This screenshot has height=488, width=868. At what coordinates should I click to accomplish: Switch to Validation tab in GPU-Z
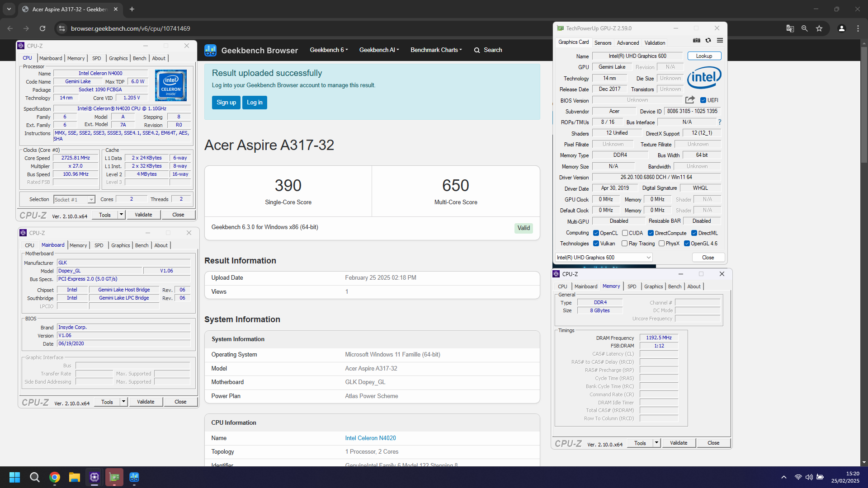pyautogui.click(x=655, y=43)
